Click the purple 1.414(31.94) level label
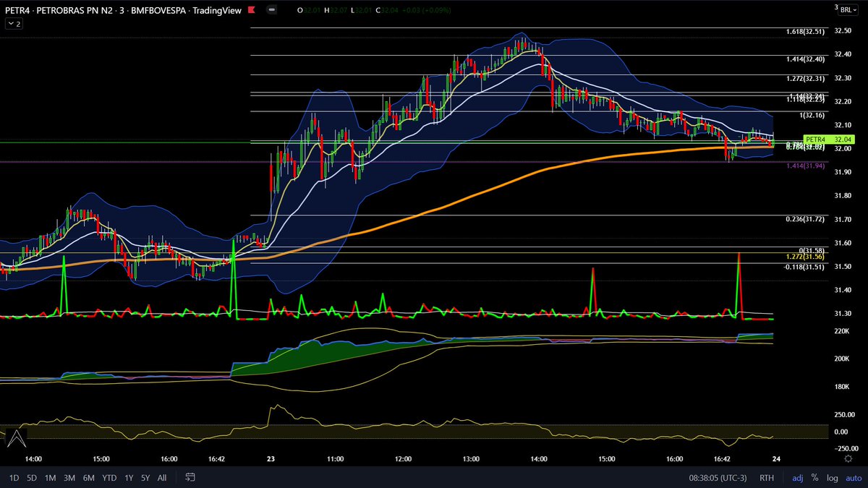 pos(805,166)
